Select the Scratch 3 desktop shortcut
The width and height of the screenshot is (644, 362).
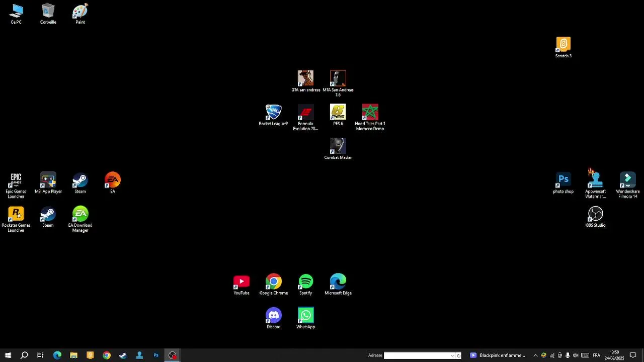tap(563, 48)
